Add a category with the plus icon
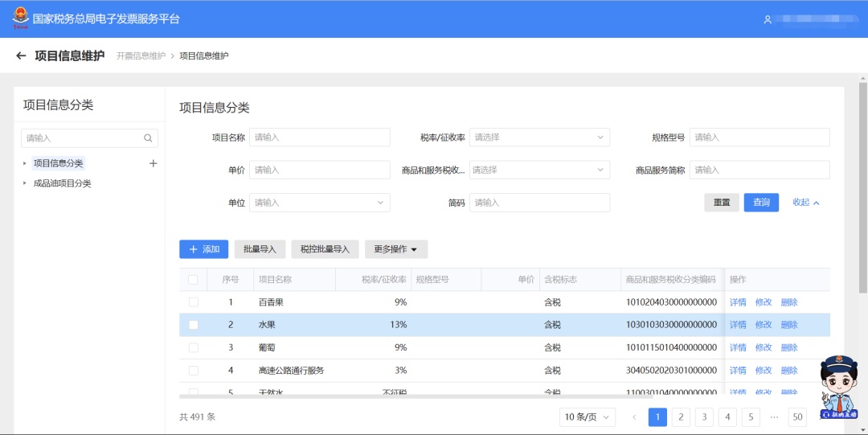 pyautogui.click(x=154, y=163)
